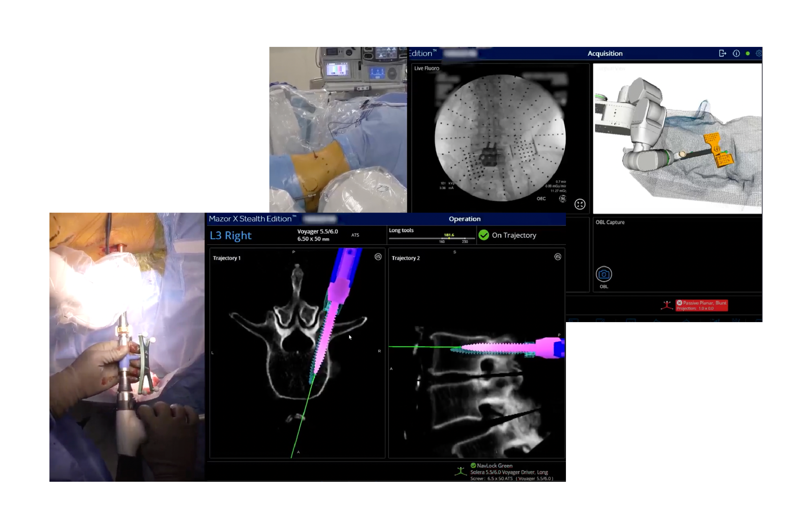Click the Voyager 5.5/6.0 implant name
The image size is (812, 529).
317,232
